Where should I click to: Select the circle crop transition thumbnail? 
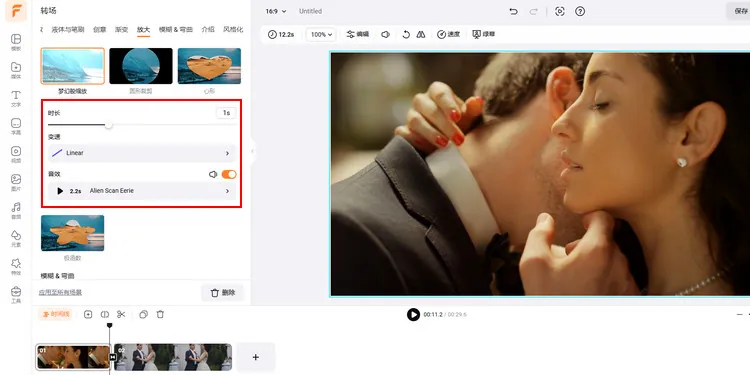click(141, 66)
